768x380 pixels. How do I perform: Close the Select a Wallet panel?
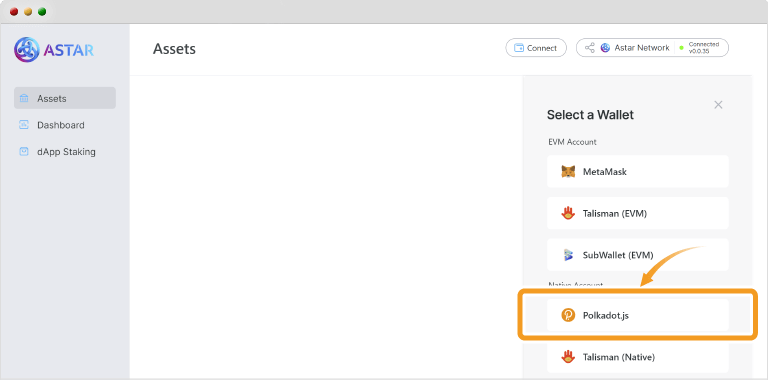point(718,104)
